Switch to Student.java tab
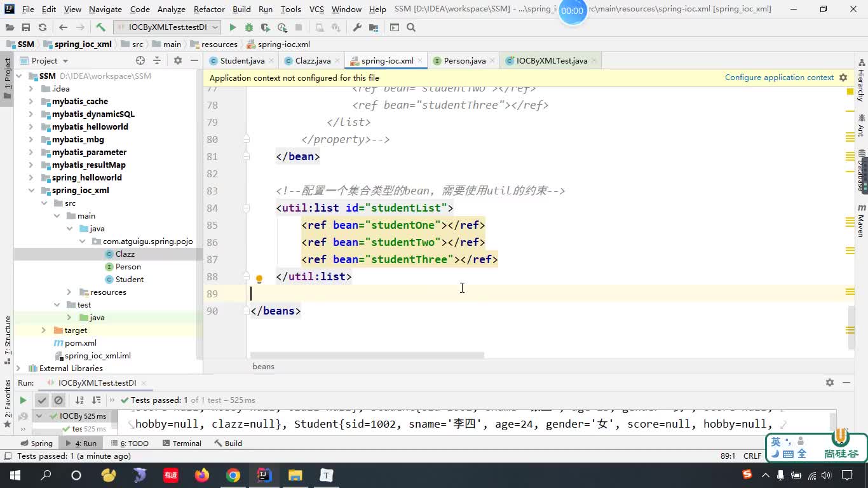 point(242,61)
